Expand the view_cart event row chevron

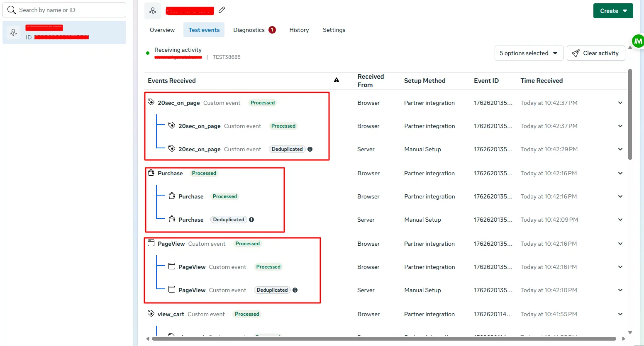coord(620,314)
